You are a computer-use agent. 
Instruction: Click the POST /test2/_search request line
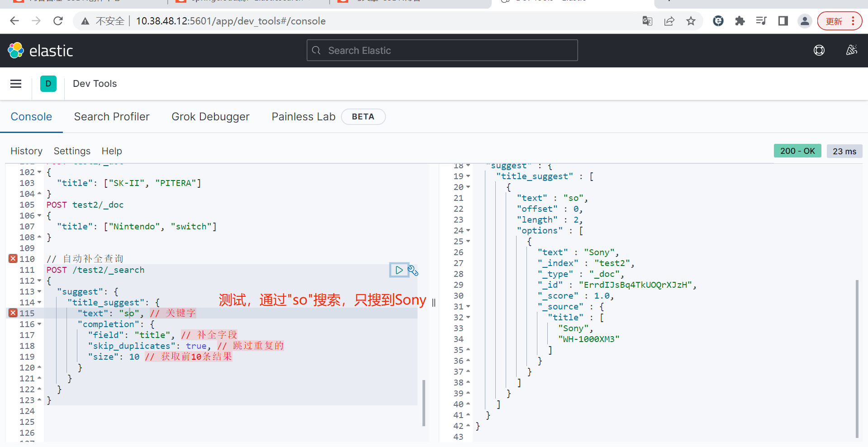[x=95, y=270]
